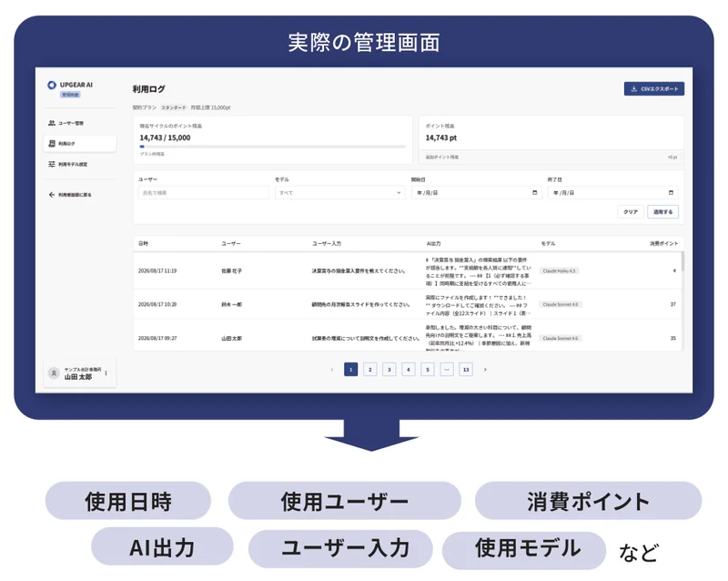Image resolution: width=728 pixels, height=581 pixels.
Task: Select 利用ログ in the sidebar
Action: pyautogui.click(x=80, y=144)
